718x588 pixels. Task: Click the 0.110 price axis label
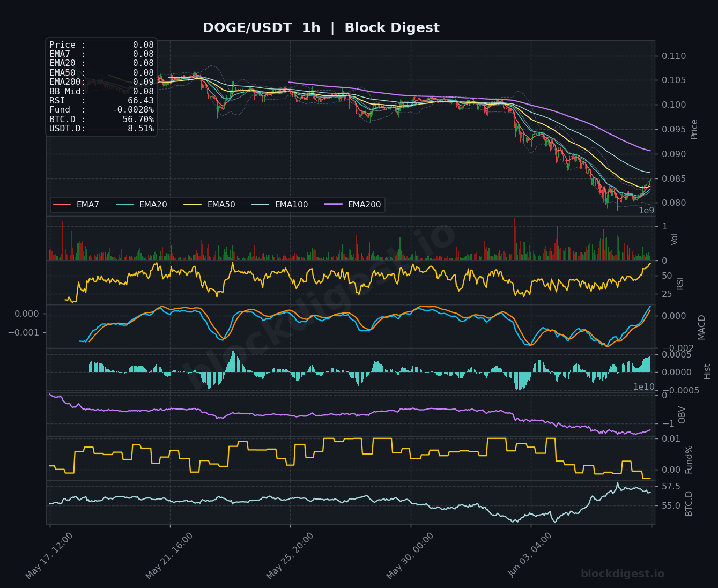tap(673, 56)
